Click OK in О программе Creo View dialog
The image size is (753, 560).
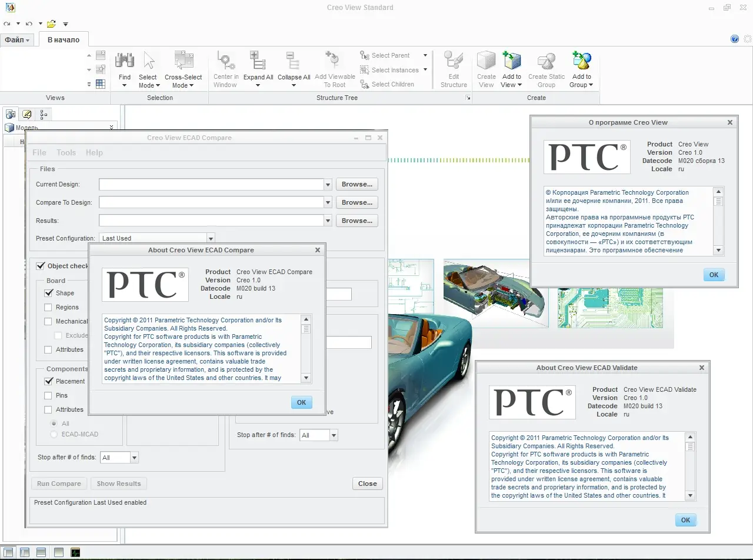pos(714,275)
